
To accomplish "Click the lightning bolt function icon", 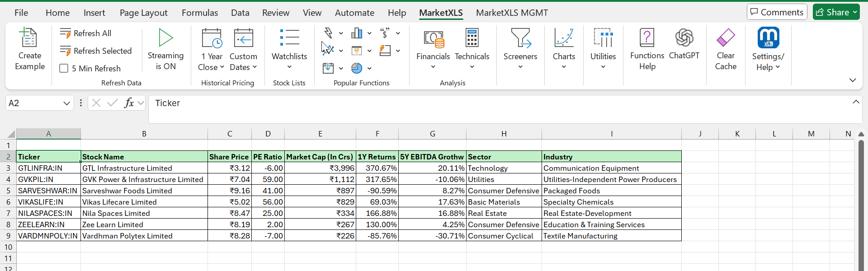I will (328, 33).
